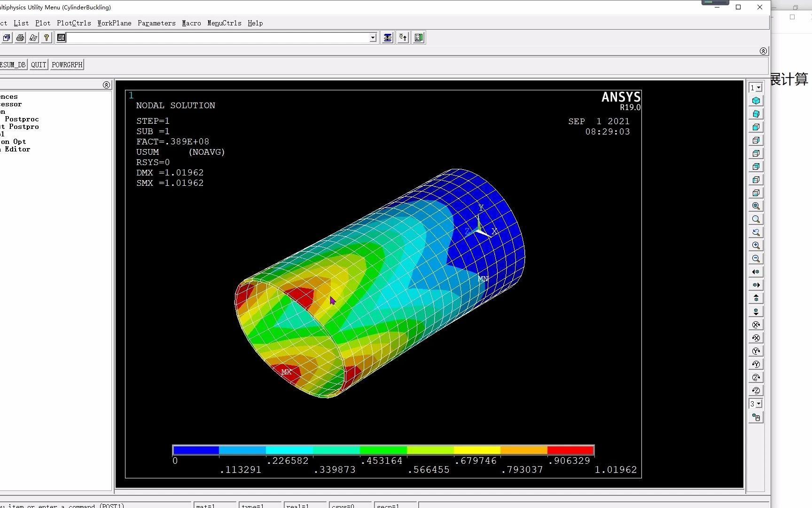
Task: Collapse the main menu panel chevron
Action: [x=106, y=85]
